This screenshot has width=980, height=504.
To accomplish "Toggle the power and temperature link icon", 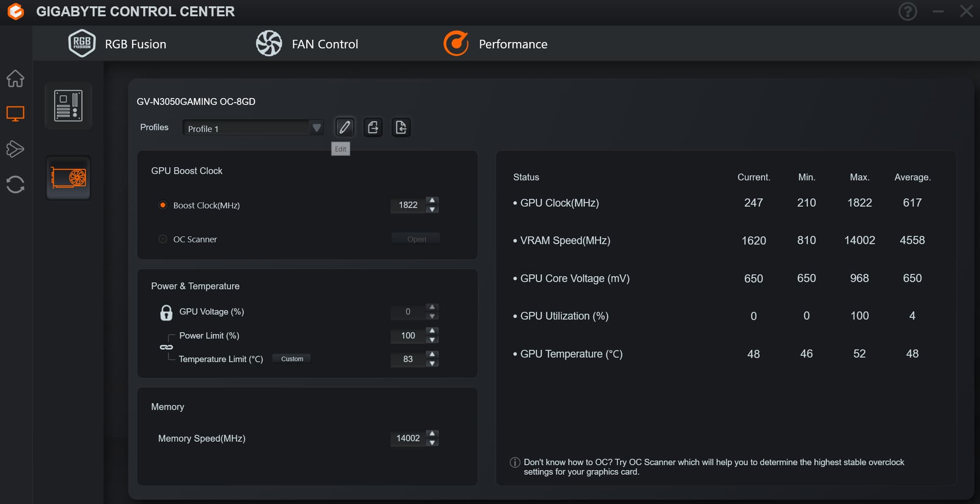I will pyautogui.click(x=166, y=347).
